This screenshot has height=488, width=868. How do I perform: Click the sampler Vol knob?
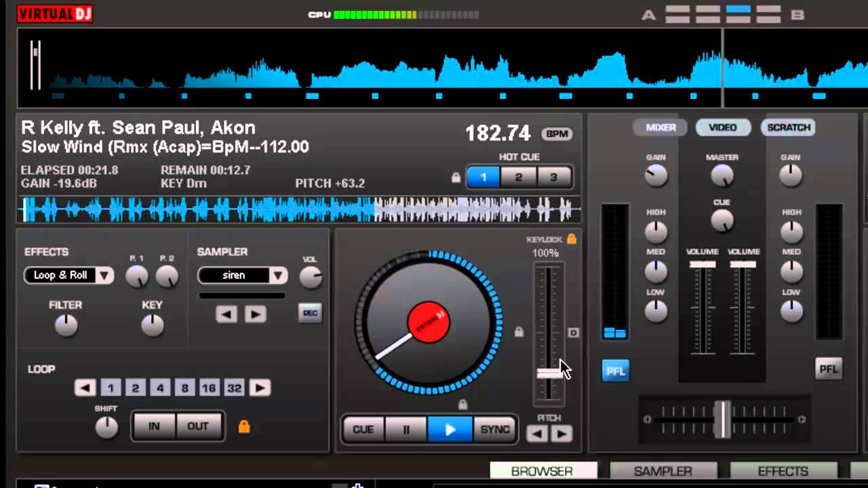[310, 277]
